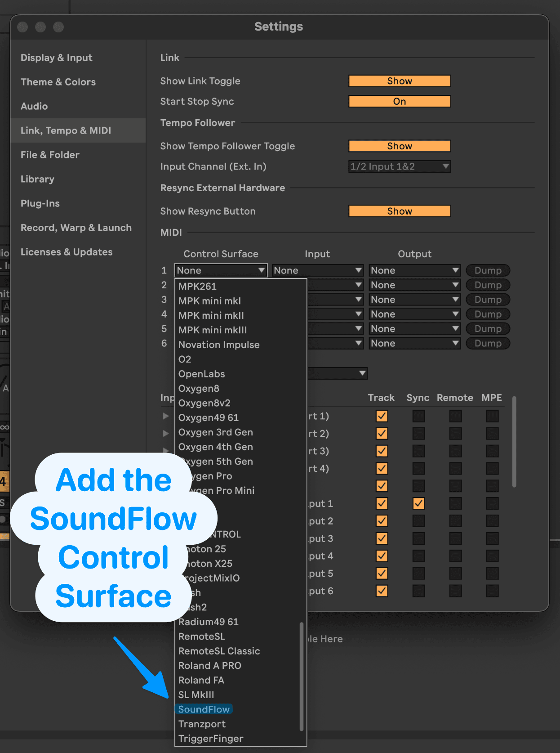Image resolution: width=560 pixels, height=753 pixels.
Task: Uncheck Track for the rt 1) port
Action: click(382, 416)
